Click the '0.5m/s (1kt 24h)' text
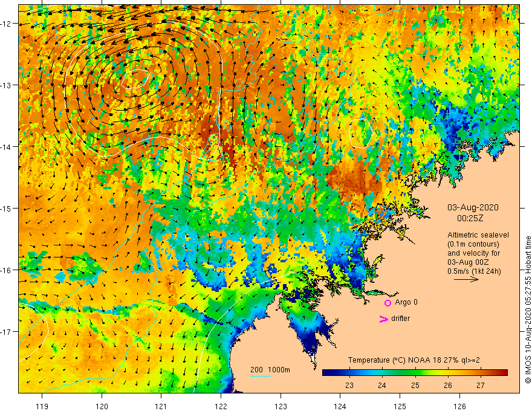 click(x=474, y=271)
